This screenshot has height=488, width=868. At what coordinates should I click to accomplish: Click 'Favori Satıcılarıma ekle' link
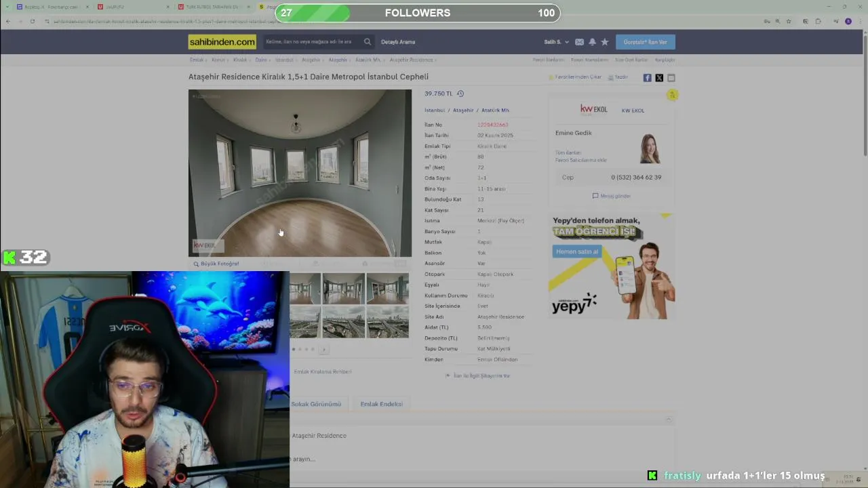[x=580, y=160]
